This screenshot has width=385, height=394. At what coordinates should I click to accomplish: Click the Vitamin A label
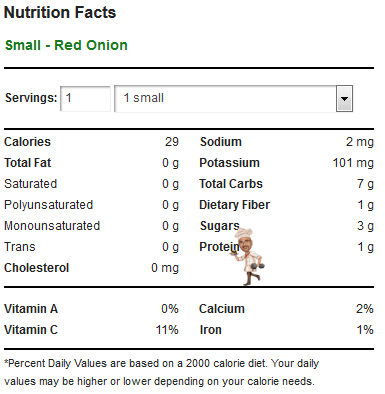pyautogui.click(x=31, y=309)
